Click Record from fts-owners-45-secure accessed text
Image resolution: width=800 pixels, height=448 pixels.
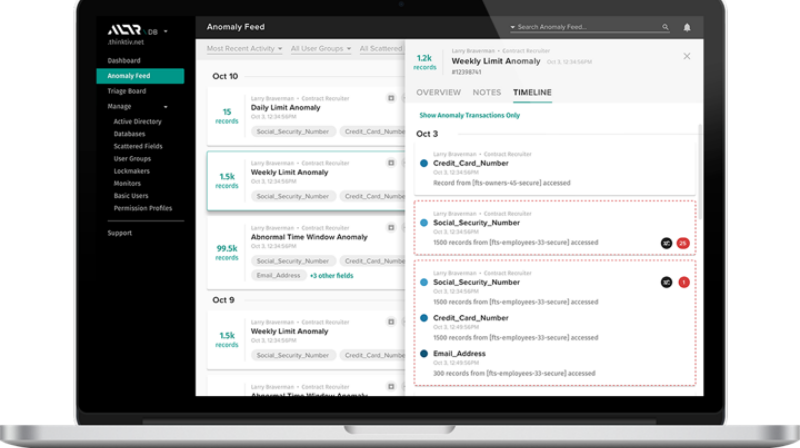502,183
